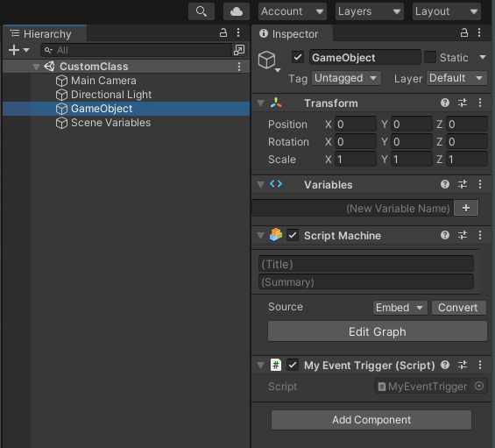Image resolution: width=495 pixels, height=448 pixels.
Task: Open Transform presets slider icon
Action: (x=463, y=103)
